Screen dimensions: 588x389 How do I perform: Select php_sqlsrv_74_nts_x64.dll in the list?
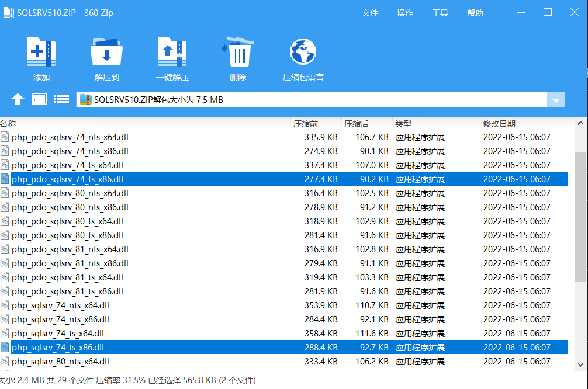[60, 305]
